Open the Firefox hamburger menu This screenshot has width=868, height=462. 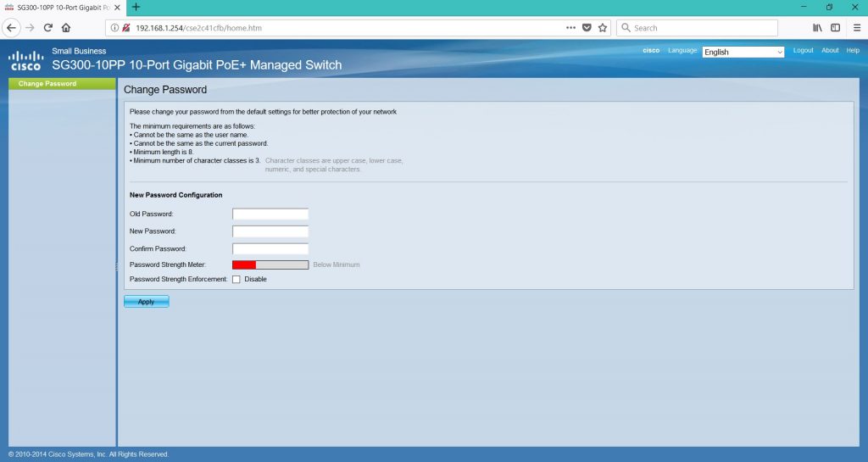click(x=856, y=28)
